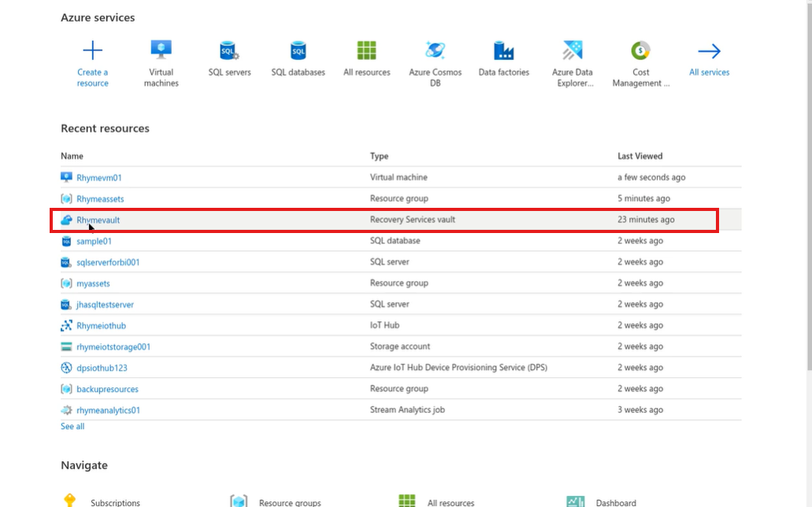The height and width of the screenshot is (507, 812).
Task: Click the Create a resource label
Action: click(x=93, y=78)
